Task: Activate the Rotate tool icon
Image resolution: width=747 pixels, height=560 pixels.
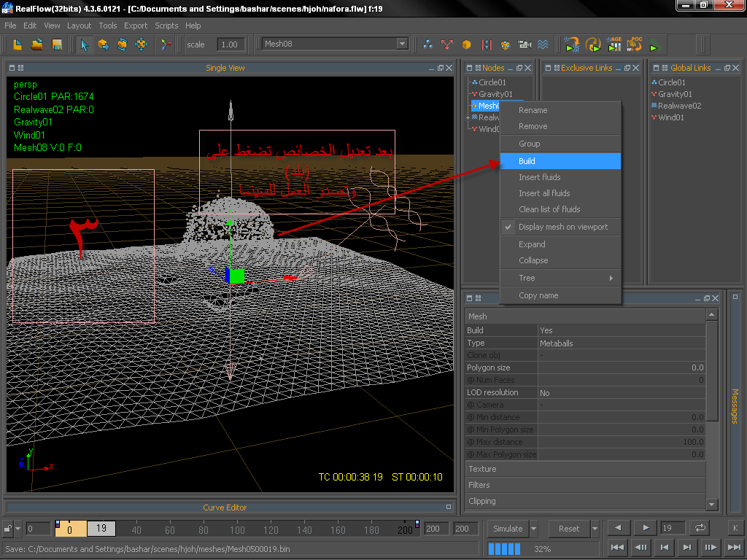Action: click(x=123, y=44)
